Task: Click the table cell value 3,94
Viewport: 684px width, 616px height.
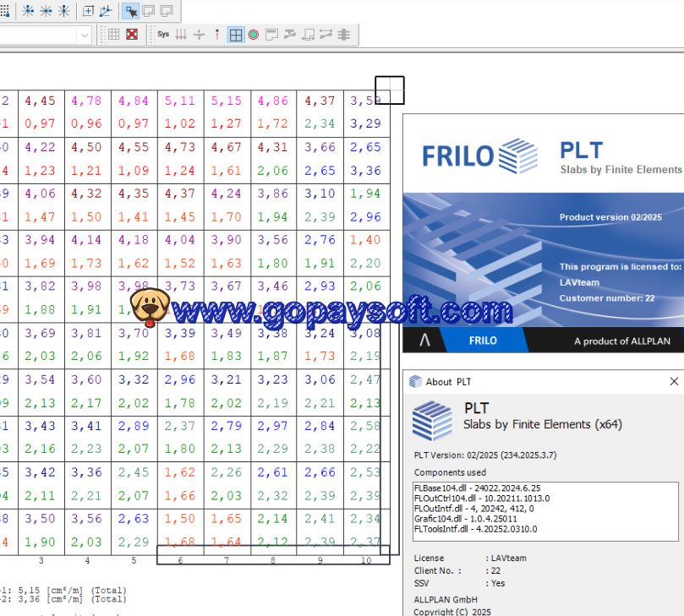Action: [x=40, y=240]
